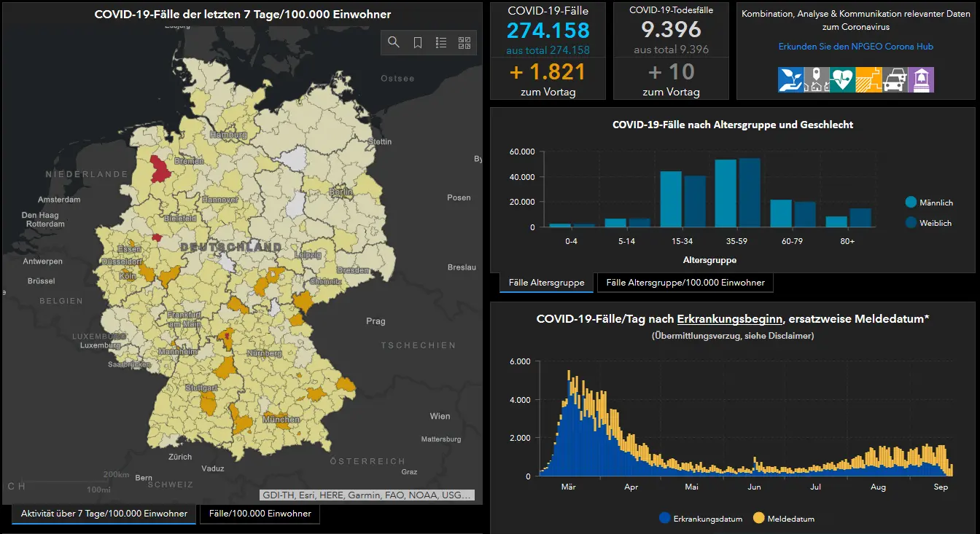Click the teal heart health icon
Image resolution: width=980 pixels, height=534 pixels.
[842, 79]
